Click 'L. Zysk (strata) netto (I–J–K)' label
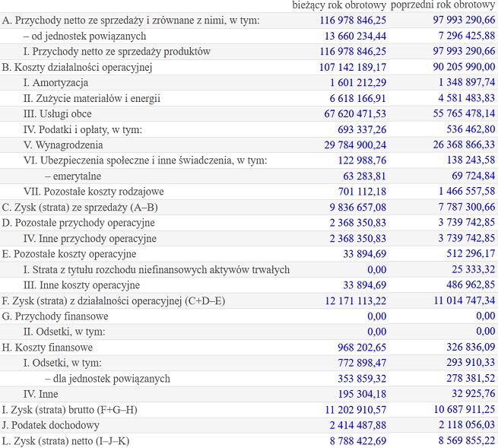Screen dimensions: 498x448 pos(65,440)
